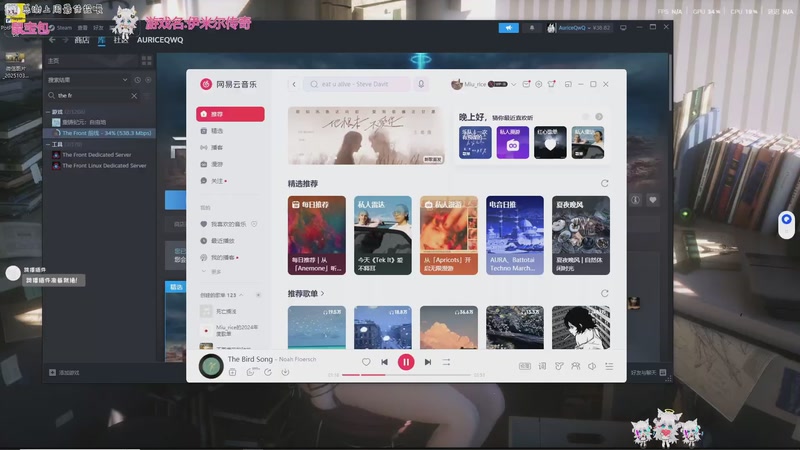The image size is (800, 450).
Task: Collapse 工具 category in Steam library
Action: (48, 144)
